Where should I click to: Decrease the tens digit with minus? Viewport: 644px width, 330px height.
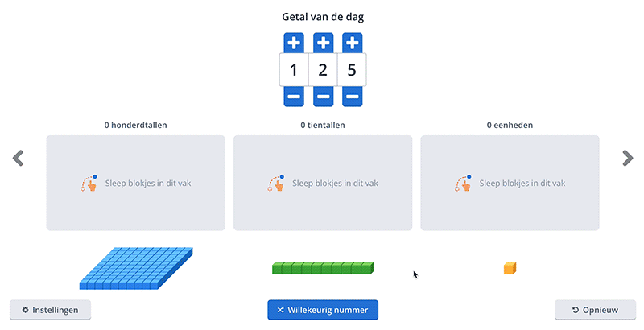[x=324, y=97]
